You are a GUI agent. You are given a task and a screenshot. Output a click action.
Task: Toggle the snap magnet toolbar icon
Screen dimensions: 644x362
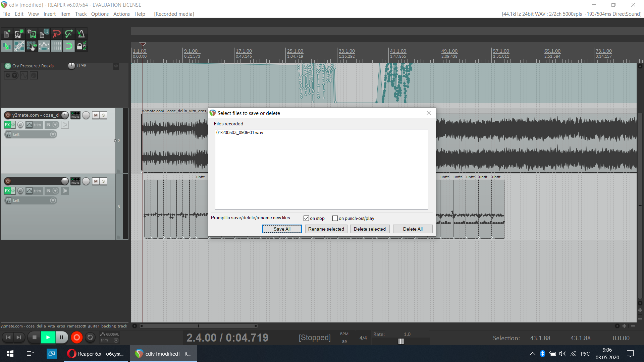coord(69,46)
